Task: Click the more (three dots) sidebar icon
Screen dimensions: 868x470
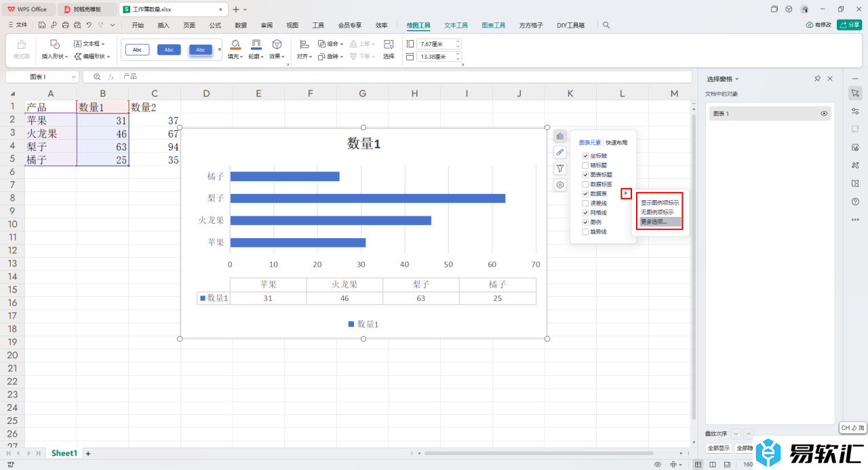Action: click(x=855, y=219)
